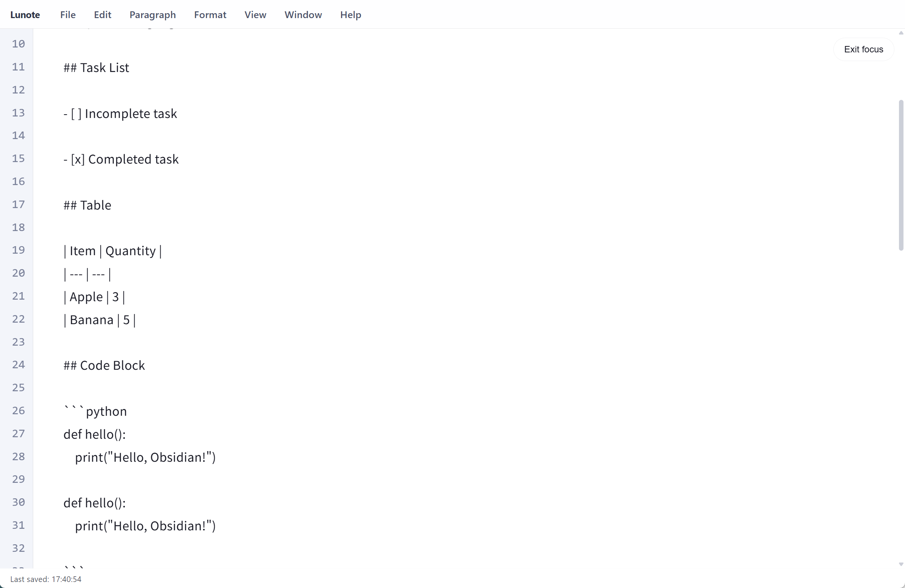This screenshot has width=905, height=588.
Task: Click the '## Code Block' heading
Action: pyautogui.click(x=104, y=365)
